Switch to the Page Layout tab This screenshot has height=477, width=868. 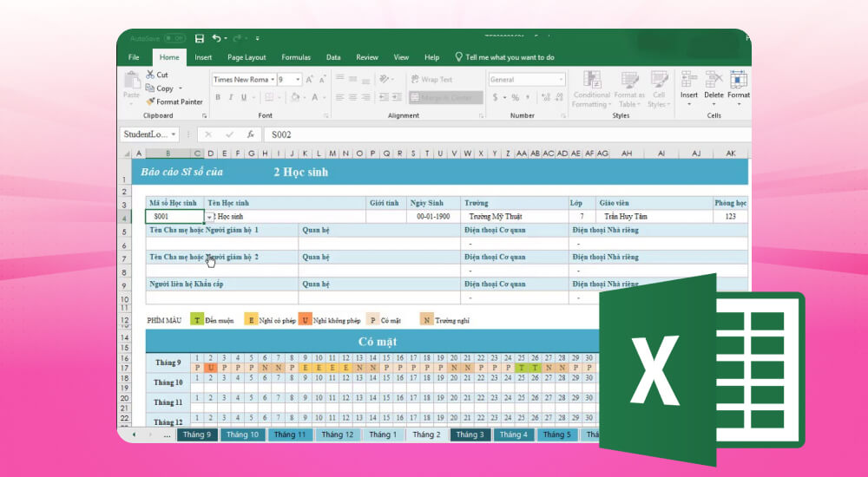point(247,57)
